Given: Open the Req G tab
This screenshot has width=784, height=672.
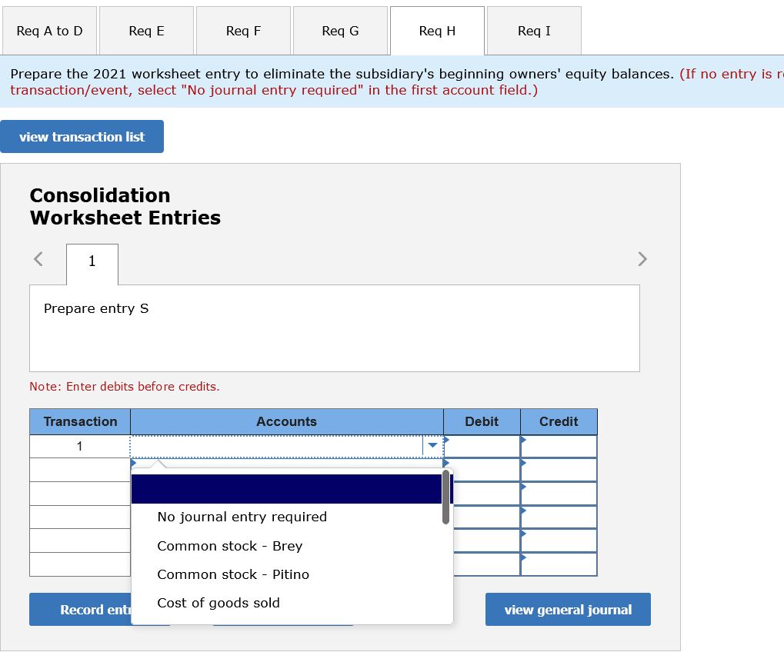Looking at the screenshot, I should pos(340,31).
